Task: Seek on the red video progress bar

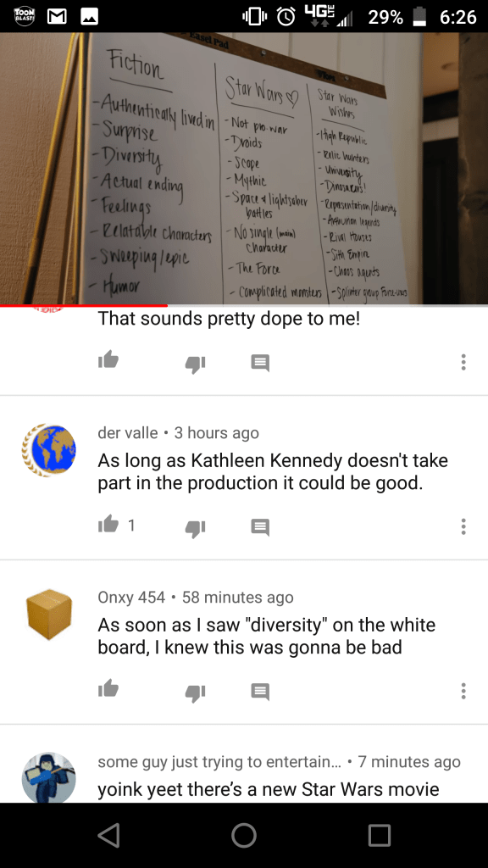Action: click(244, 305)
